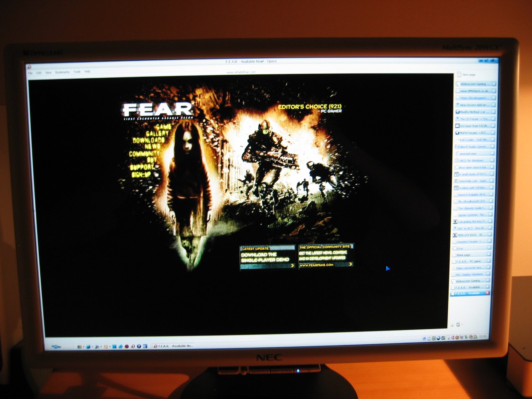Open SIGN-UP link on F.E.A.R. page
This screenshot has height=399, width=532.
click(141, 174)
